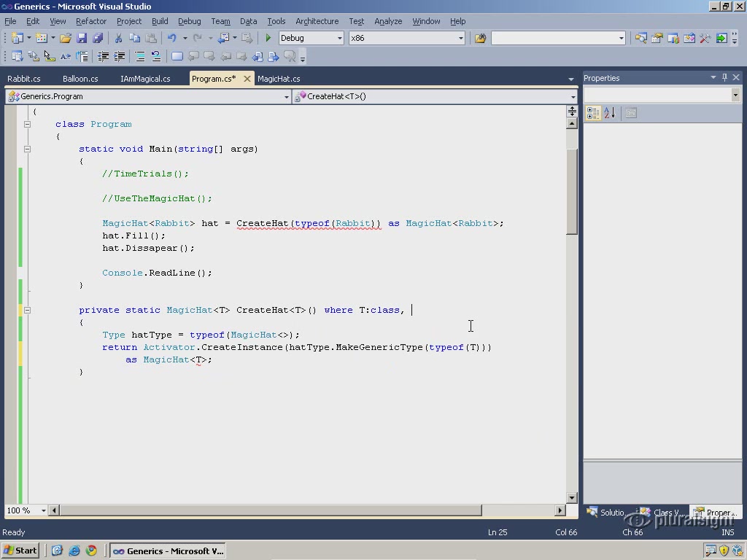Click the Property Pages icon in Properties

[631, 113]
